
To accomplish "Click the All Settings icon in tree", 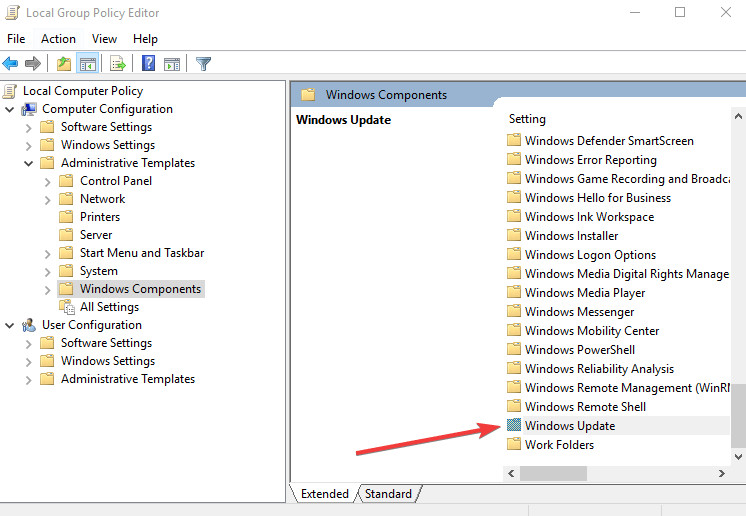I will 67,307.
